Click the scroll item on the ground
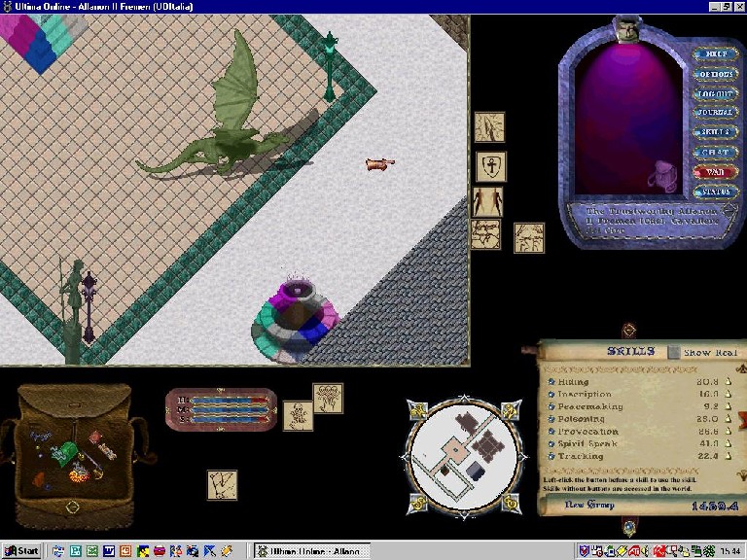 [379, 164]
